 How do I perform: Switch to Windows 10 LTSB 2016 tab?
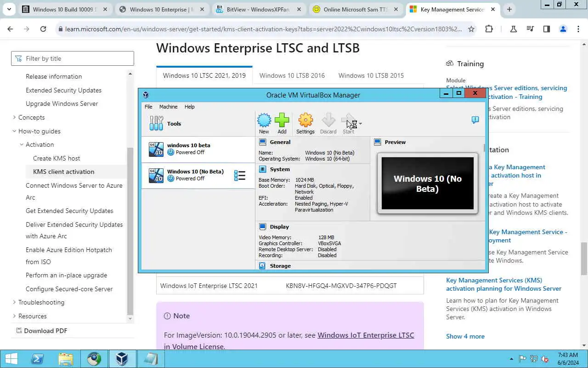(x=292, y=75)
